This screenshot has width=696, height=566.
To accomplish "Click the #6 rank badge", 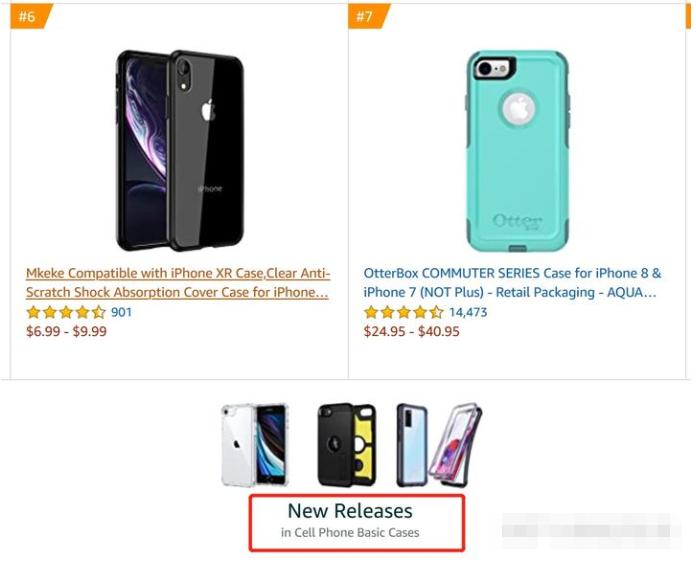I will pos(29,16).
